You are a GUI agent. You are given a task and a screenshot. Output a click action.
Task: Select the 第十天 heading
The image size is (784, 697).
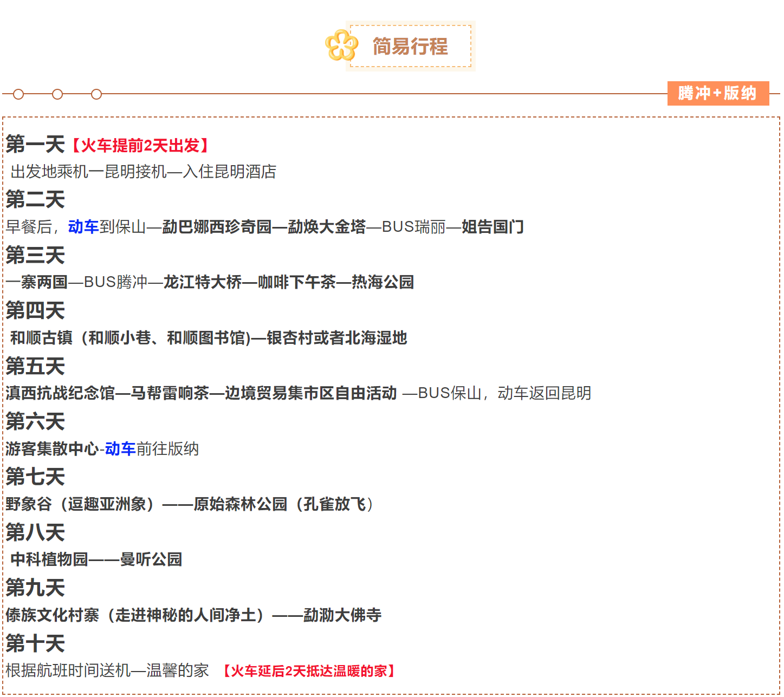35,643
